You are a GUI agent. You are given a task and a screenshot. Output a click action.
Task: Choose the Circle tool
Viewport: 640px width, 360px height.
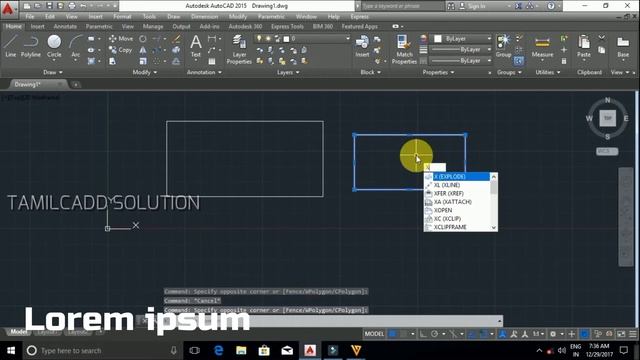pyautogui.click(x=54, y=46)
